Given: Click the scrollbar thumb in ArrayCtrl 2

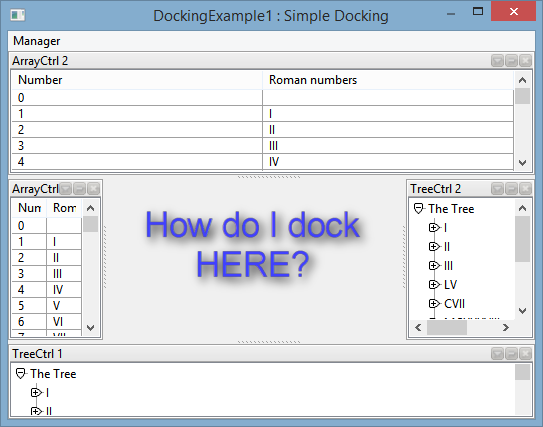Looking at the screenshot, I should [523, 96].
